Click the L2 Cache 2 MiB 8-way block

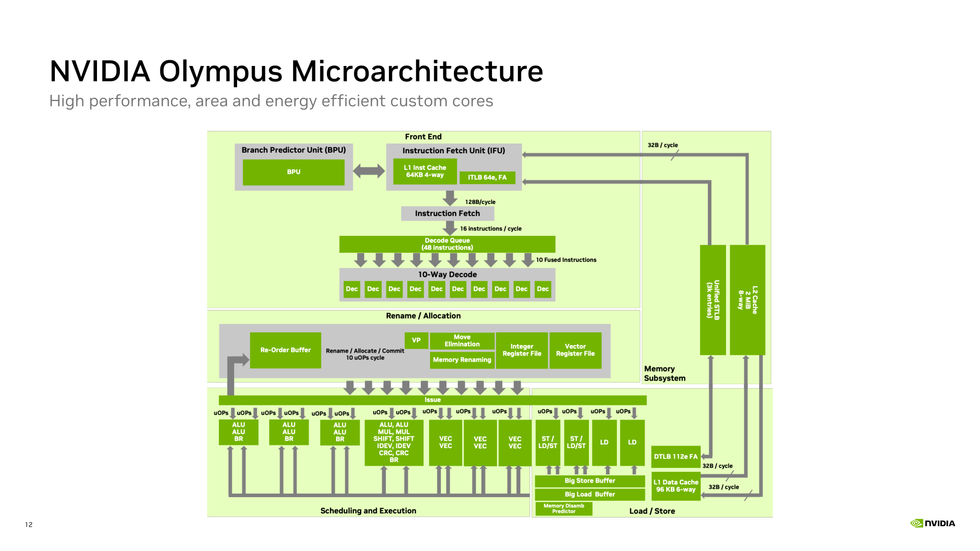click(x=747, y=300)
